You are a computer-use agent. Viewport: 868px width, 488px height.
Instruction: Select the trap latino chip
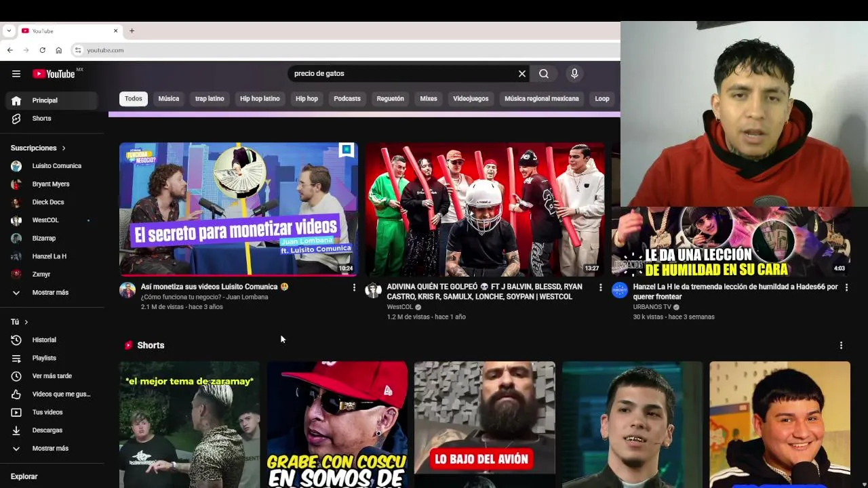coord(210,99)
